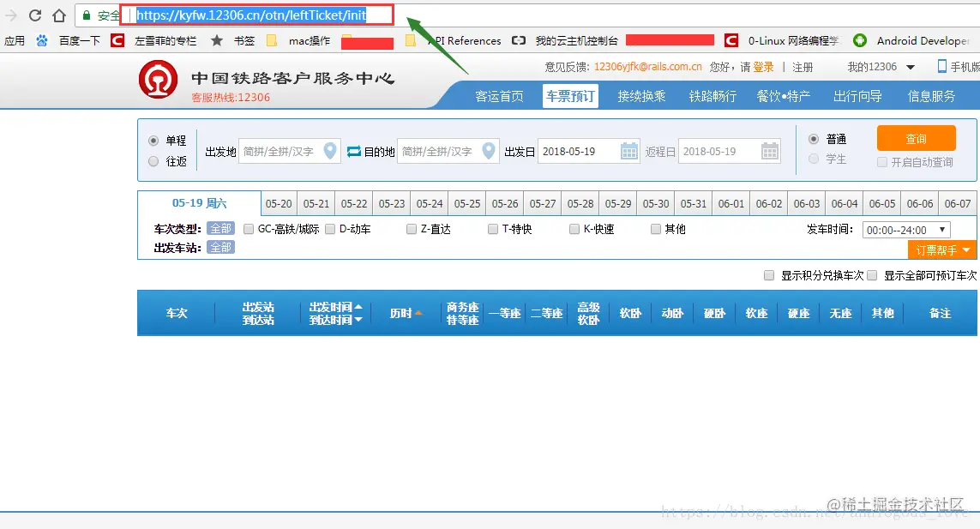The height and width of the screenshot is (529, 980).
Task: Open the calendar for 返程日
Action: (770, 151)
